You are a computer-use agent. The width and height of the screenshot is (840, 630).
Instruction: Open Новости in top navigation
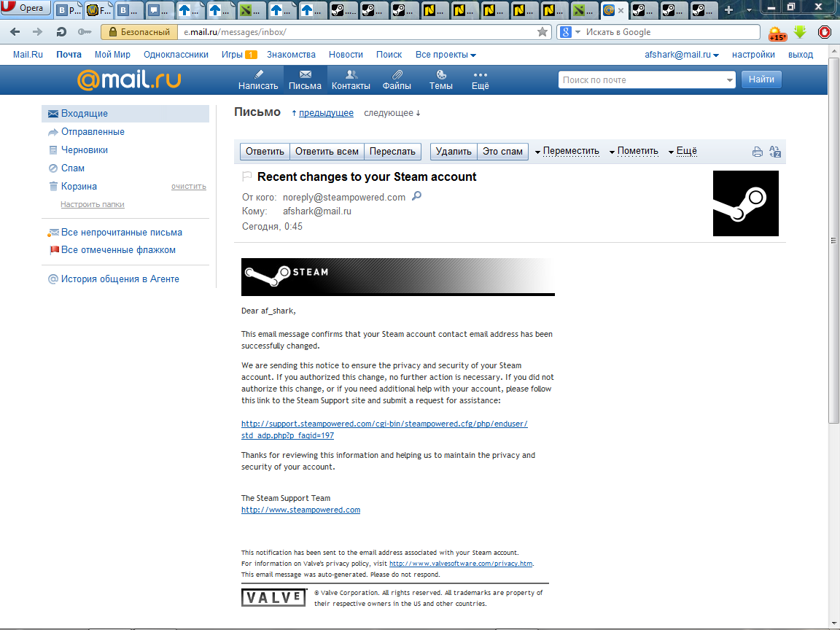tap(346, 55)
